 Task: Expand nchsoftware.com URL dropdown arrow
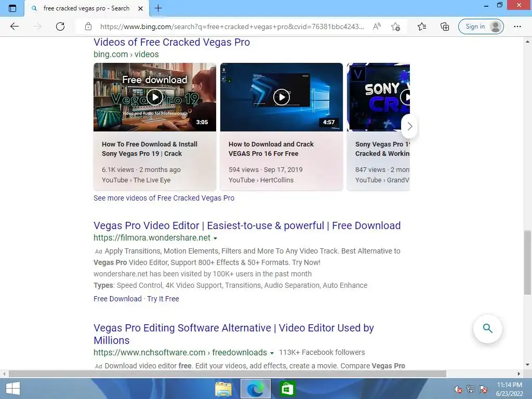point(272,353)
